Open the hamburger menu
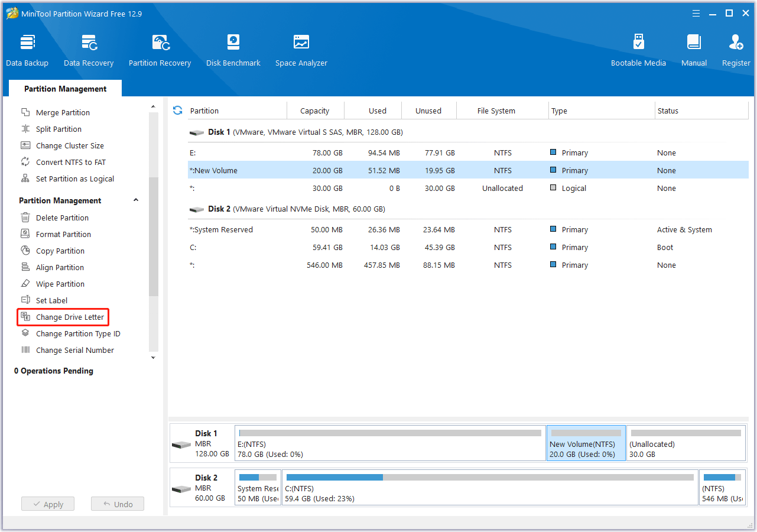Viewport: 757px width, 532px height. click(696, 13)
